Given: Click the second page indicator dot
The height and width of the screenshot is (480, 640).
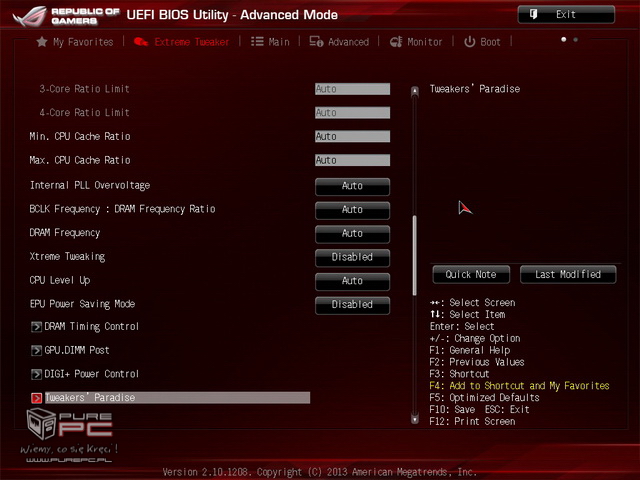Looking at the screenshot, I should pos(576,40).
